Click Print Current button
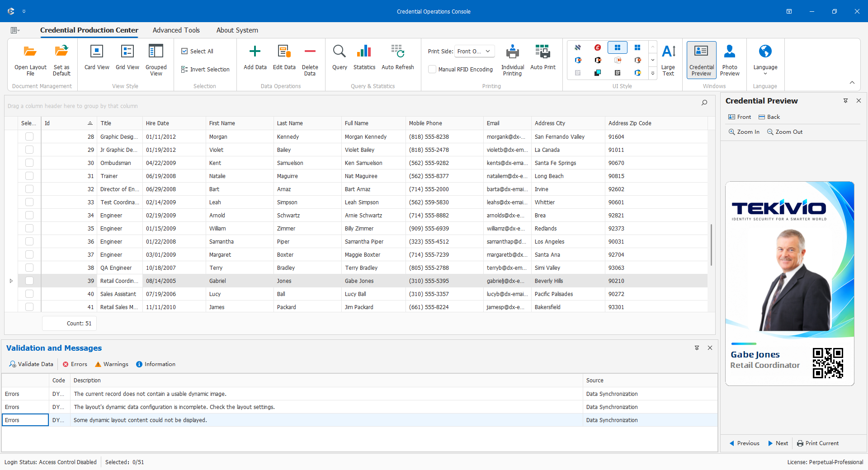The image size is (868, 470). [x=817, y=443]
